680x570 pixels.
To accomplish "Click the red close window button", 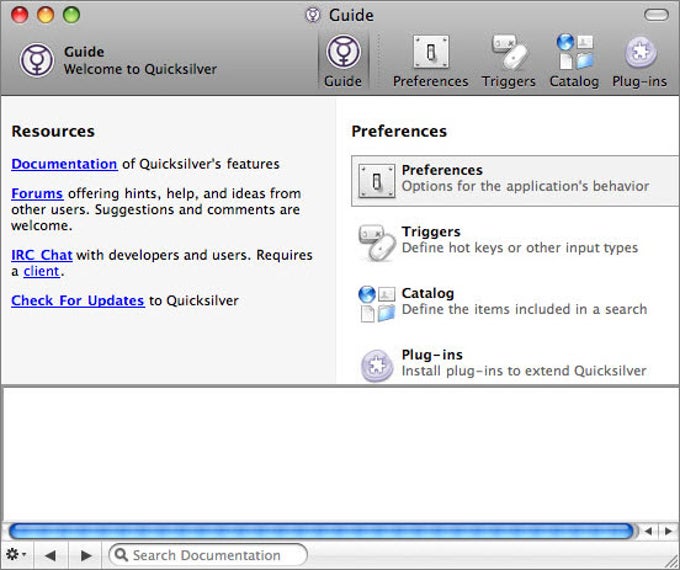I will [20, 15].
